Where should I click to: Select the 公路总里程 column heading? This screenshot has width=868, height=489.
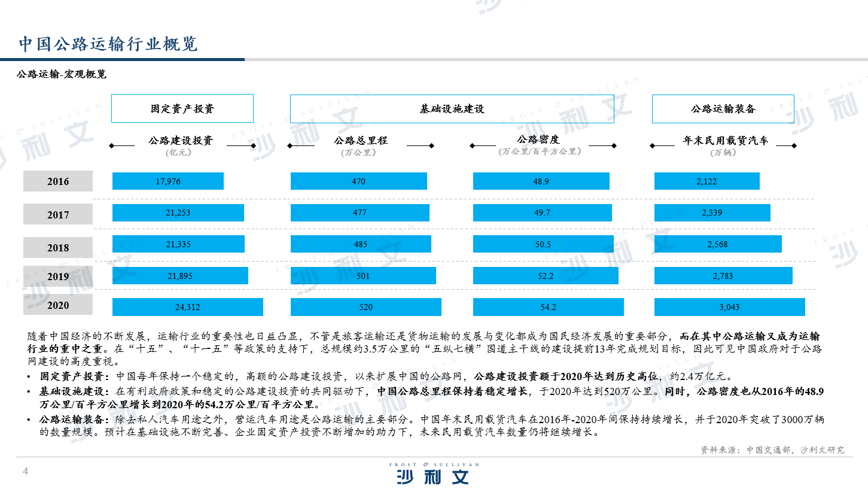click(x=361, y=141)
